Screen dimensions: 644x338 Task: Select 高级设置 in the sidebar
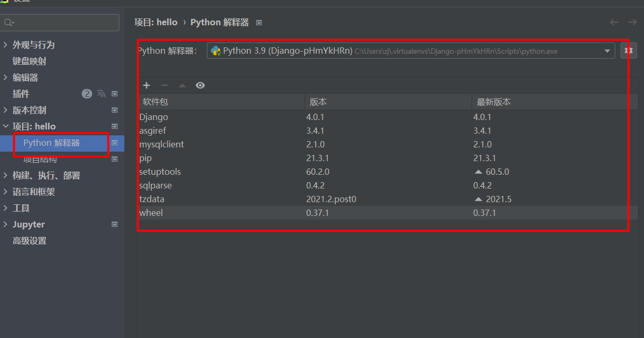(x=30, y=241)
